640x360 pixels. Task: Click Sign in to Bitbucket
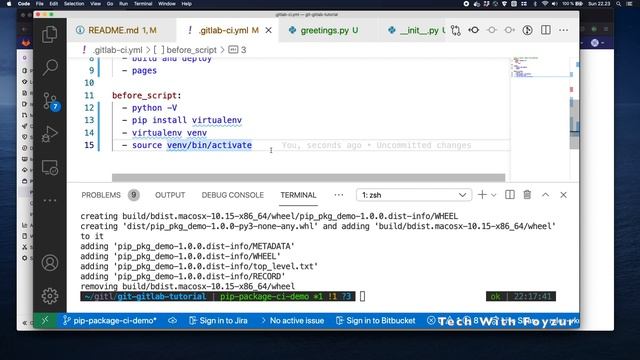point(376,321)
